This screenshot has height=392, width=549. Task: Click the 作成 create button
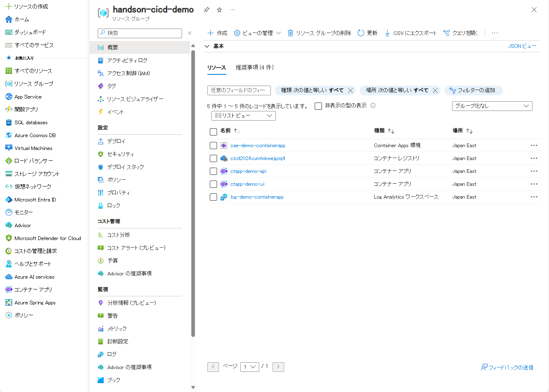coord(217,33)
